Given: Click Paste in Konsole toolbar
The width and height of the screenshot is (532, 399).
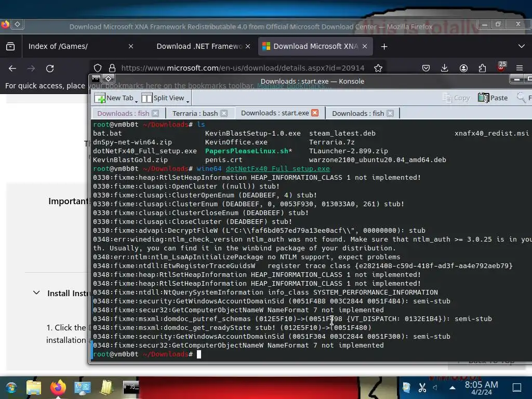Looking at the screenshot, I should click(493, 98).
